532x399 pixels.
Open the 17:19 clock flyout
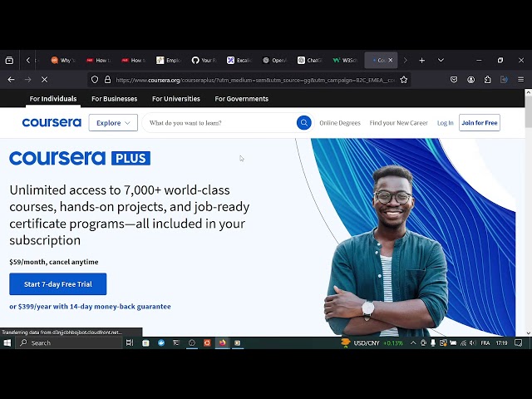click(501, 343)
